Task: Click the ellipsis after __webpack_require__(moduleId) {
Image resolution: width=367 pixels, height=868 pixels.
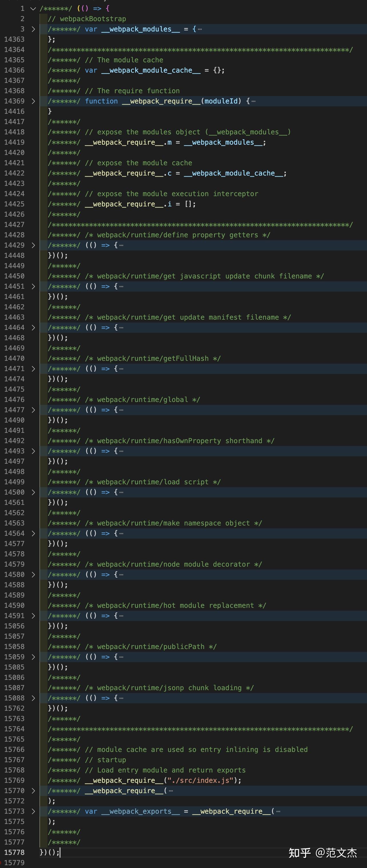Action: point(254,101)
